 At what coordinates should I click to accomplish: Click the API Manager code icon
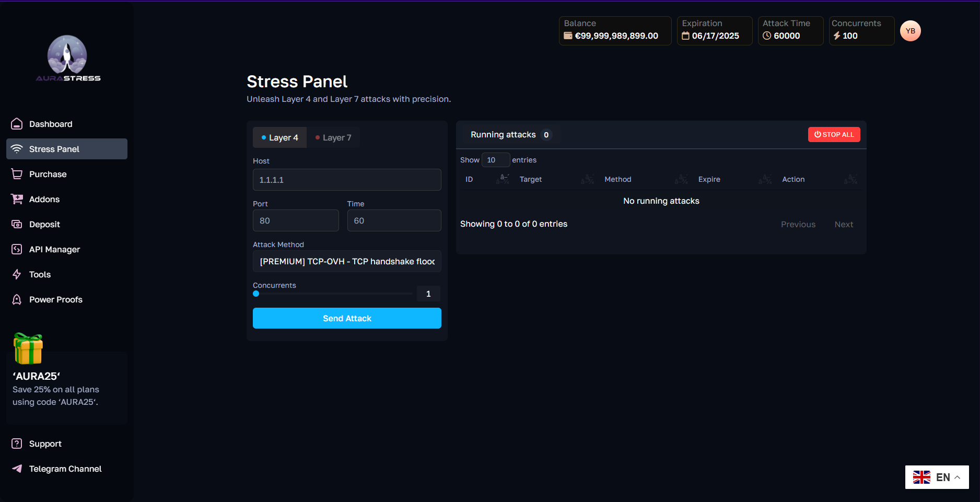tap(17, 249)
